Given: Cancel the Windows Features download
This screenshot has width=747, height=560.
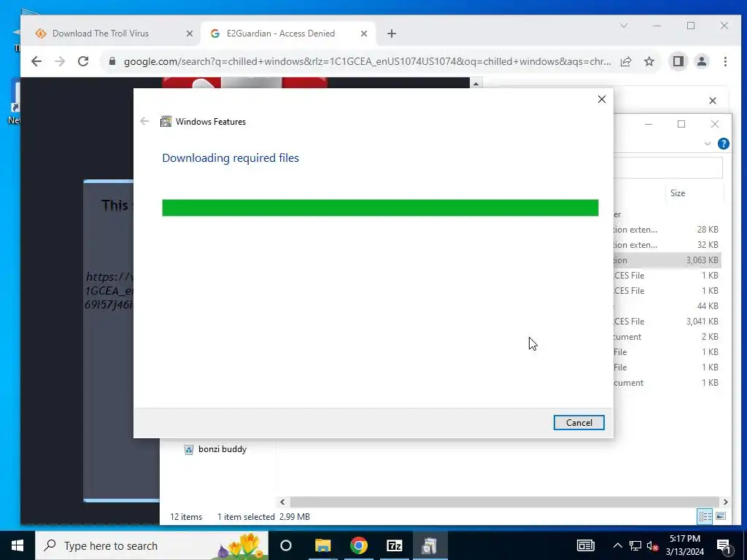Looking at the screenshot, I should click(x=578, y=422).
